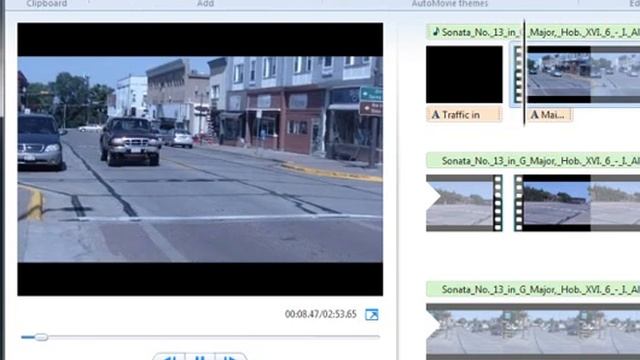640x360 pixels.
Task: Go to next frame button
Action: point(230,357)
